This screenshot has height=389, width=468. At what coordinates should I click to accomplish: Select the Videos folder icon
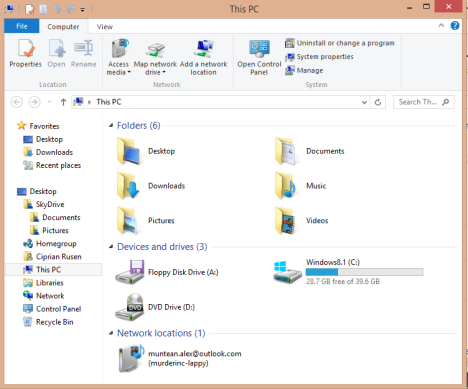tap(286, 220)
